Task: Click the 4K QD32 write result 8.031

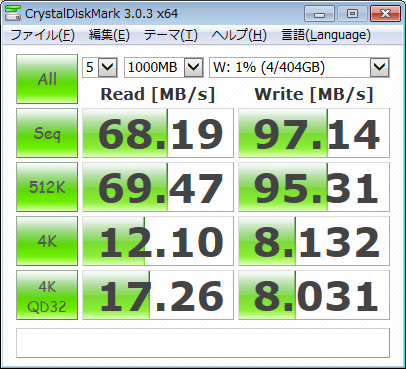Action: [x=314, y=295]
